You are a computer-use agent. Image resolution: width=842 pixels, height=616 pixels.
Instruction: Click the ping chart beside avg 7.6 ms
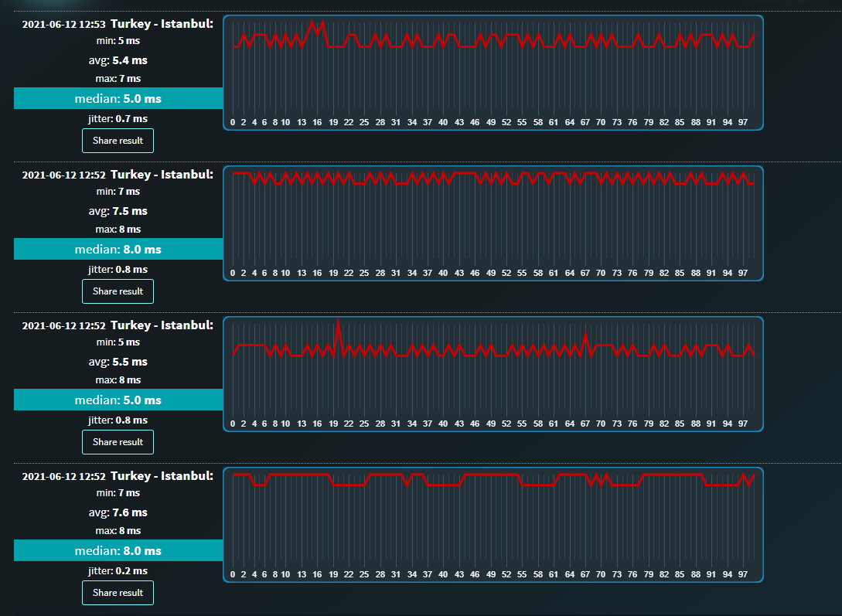[x=493, y=526]
